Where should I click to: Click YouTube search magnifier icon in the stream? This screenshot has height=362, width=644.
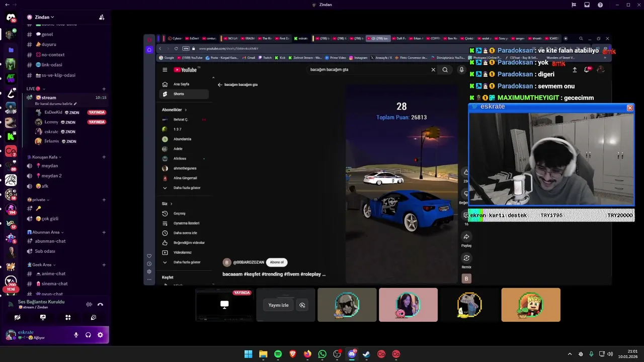coord(445,70)
